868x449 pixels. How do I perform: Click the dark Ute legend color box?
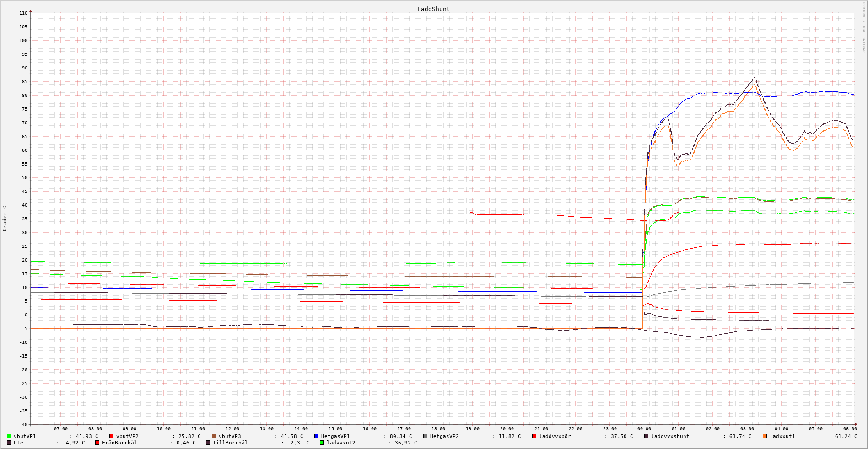9,443
